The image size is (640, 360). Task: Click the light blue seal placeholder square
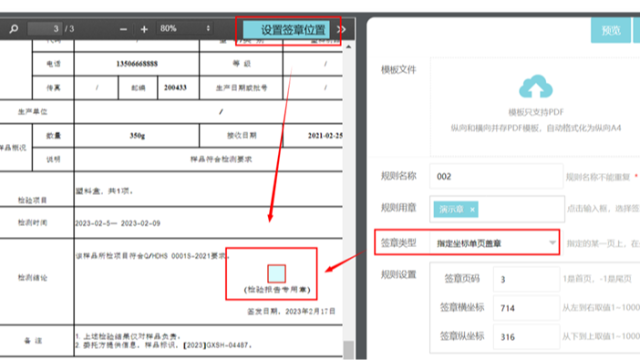(x=276, y=273)
